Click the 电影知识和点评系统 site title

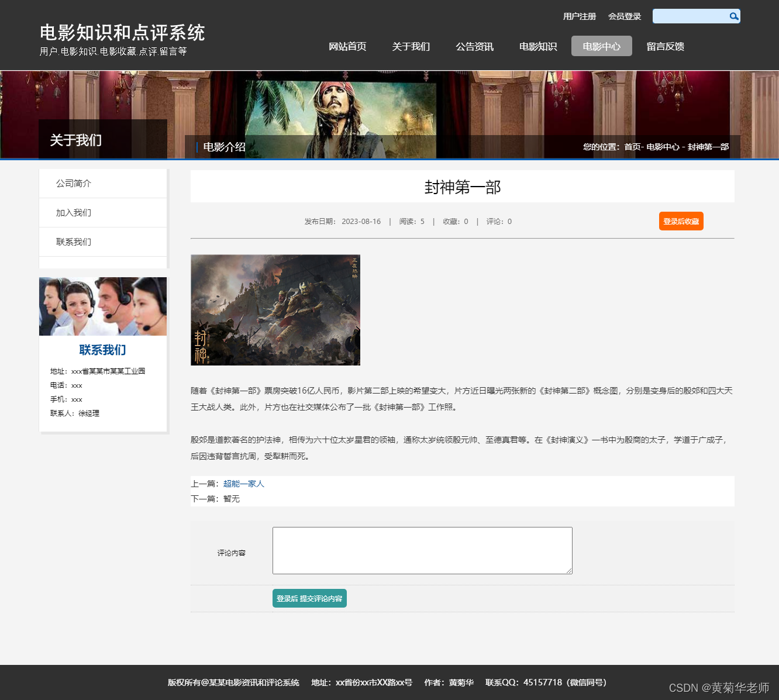(122, 33)
